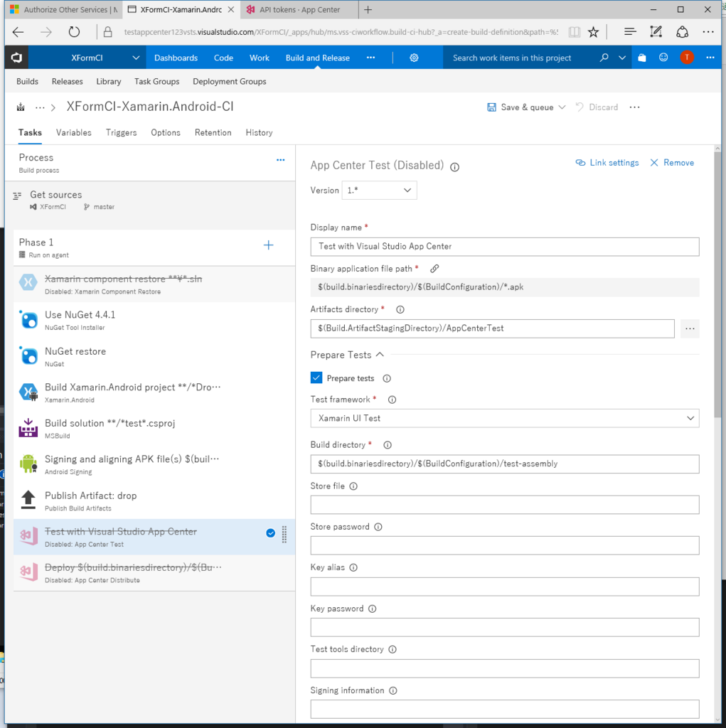This screenshot has width=726, height=728.
Task: Click the Display name input field
Action: [x=505, y=247]
